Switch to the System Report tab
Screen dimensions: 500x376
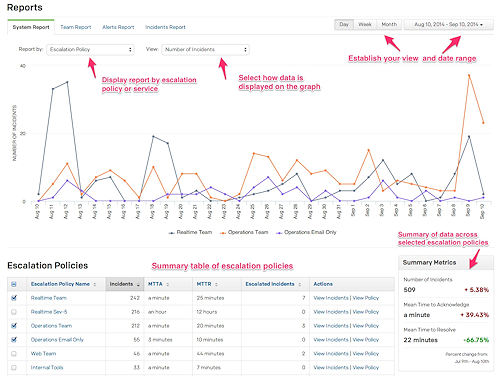31,27
